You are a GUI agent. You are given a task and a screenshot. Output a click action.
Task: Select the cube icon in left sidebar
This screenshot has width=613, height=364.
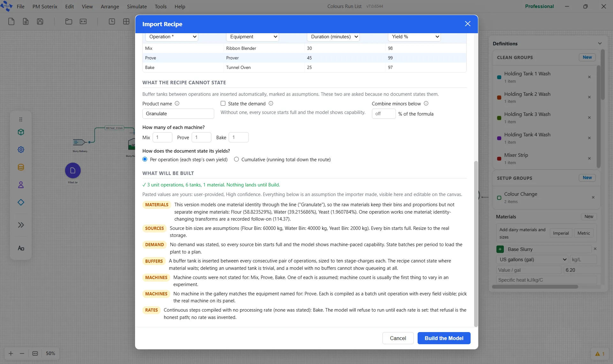[21, 132]
